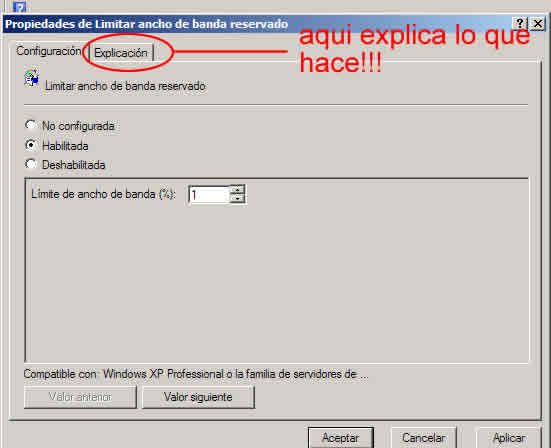Click the Compatible con Windows XP text
Image resolution: width=551 pixels, height=448 pixels.
tap(196, 374)
